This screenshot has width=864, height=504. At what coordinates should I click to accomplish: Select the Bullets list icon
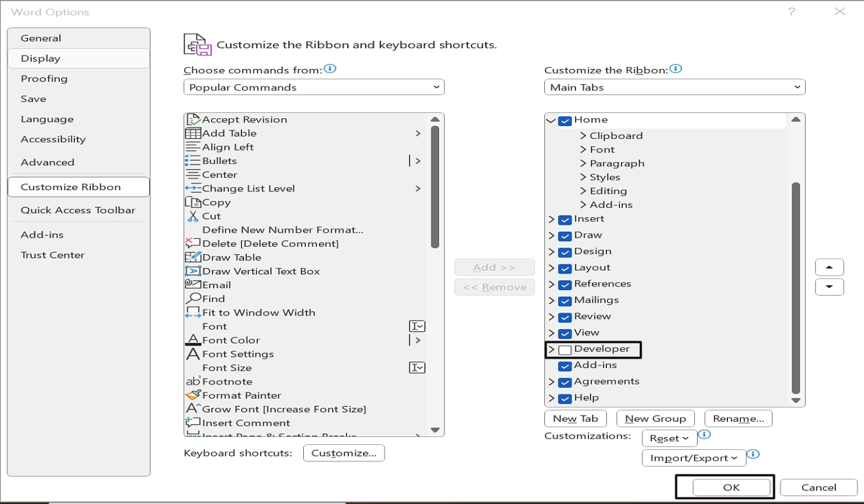click(193, 161)
